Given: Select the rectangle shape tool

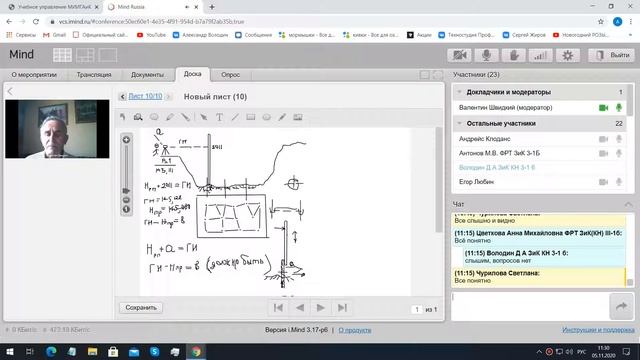Looking at the screenshot, I should pos(251,117).
